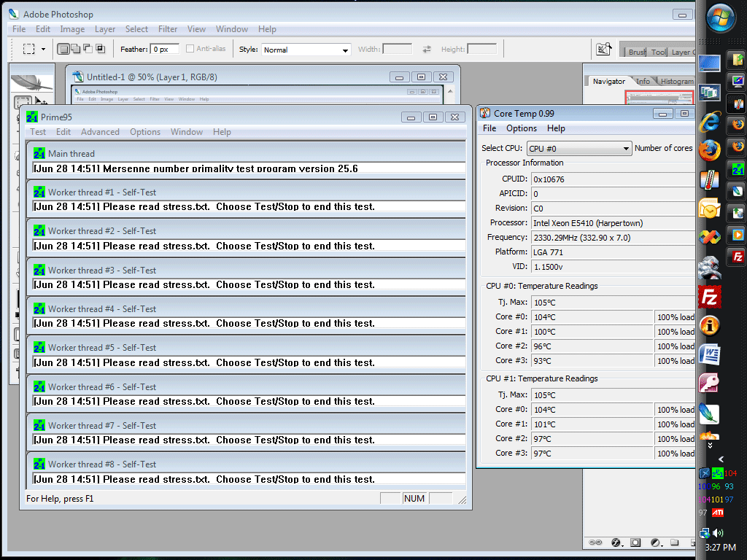
Task: Enable Subtract from selection mode
Action: tap(88, 49)
